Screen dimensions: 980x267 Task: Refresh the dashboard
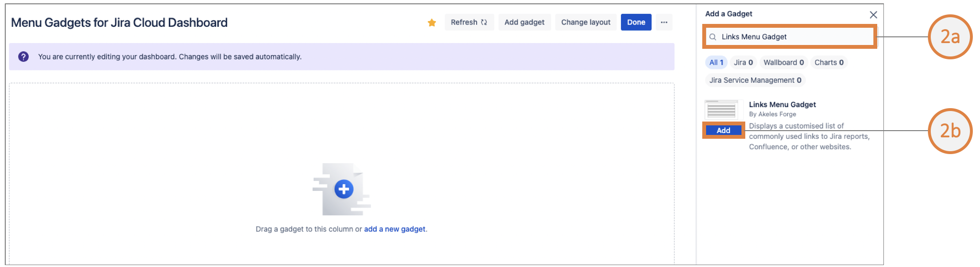(x=468, y=22)
